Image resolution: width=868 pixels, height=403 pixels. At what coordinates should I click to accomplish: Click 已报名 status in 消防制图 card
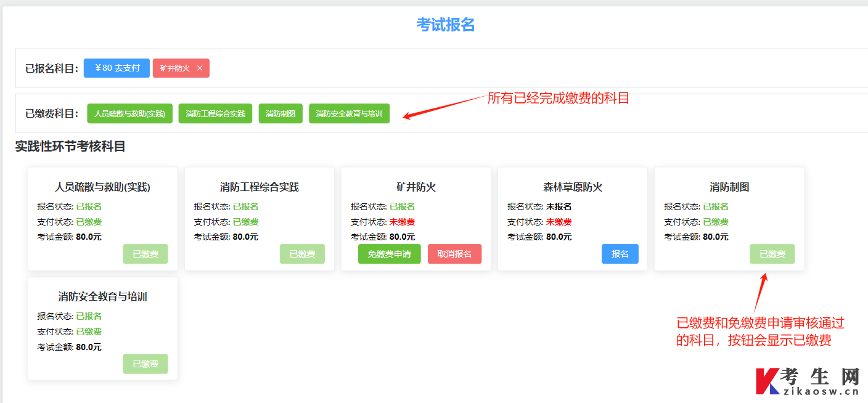(x=716, y=206)
